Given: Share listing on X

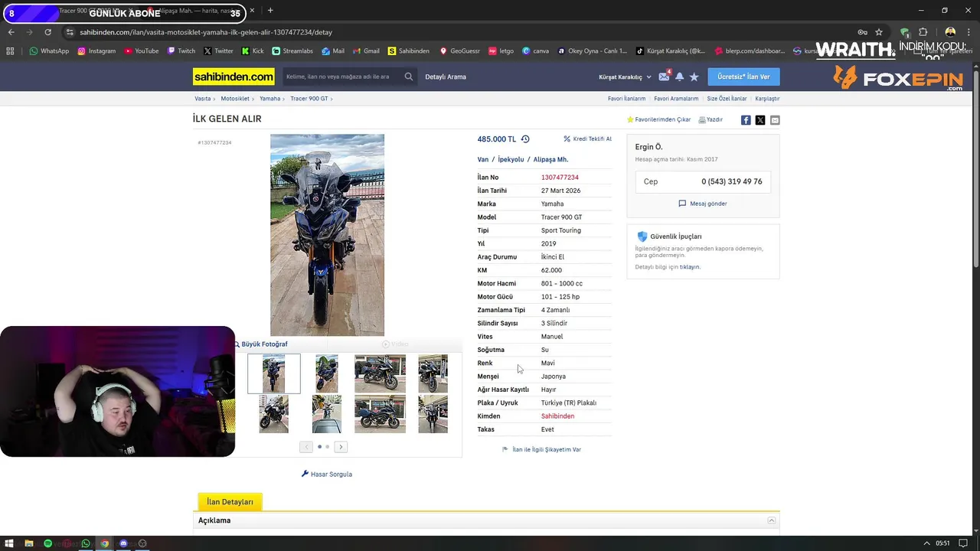Looking at the screenshot, I should (x=760, y=120).
